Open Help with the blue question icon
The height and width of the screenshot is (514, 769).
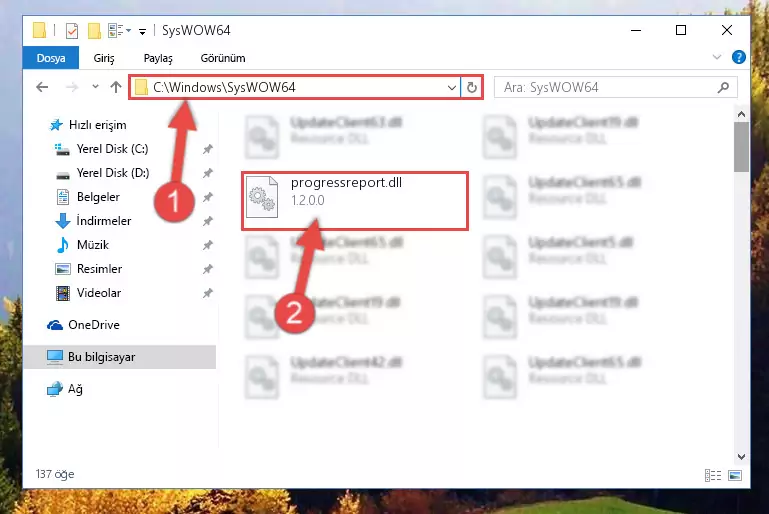tap(739, 57)
